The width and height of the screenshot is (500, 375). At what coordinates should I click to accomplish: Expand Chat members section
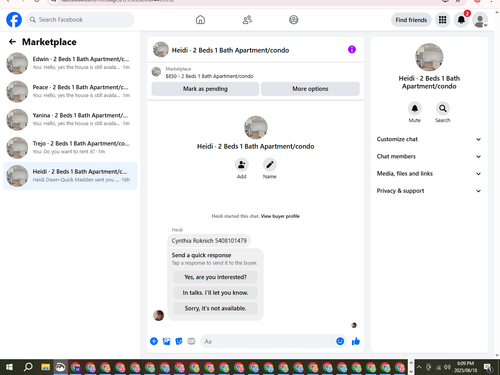(429, 156)
